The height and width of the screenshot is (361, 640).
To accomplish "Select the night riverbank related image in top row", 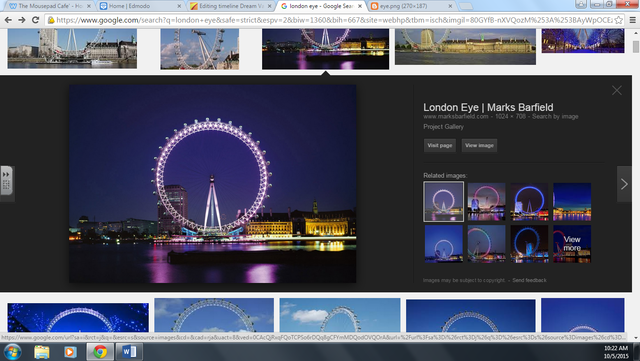I will coord(572,202).
